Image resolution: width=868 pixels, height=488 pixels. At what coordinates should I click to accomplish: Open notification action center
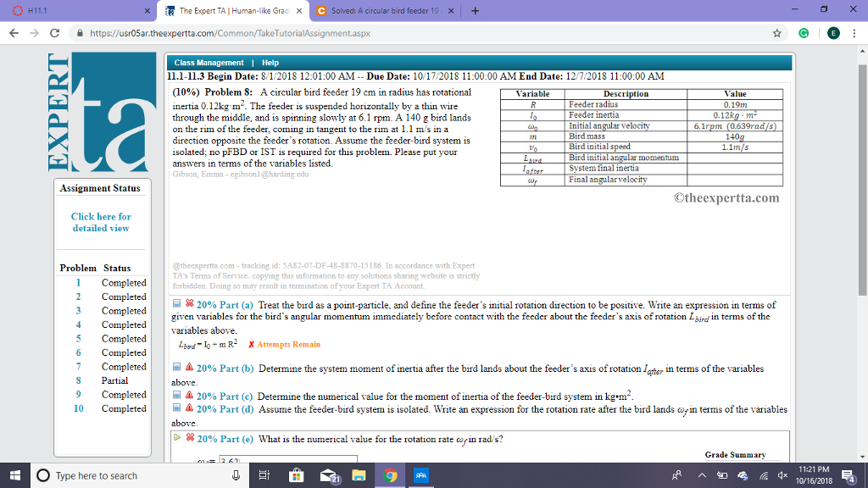coord(848,475)
